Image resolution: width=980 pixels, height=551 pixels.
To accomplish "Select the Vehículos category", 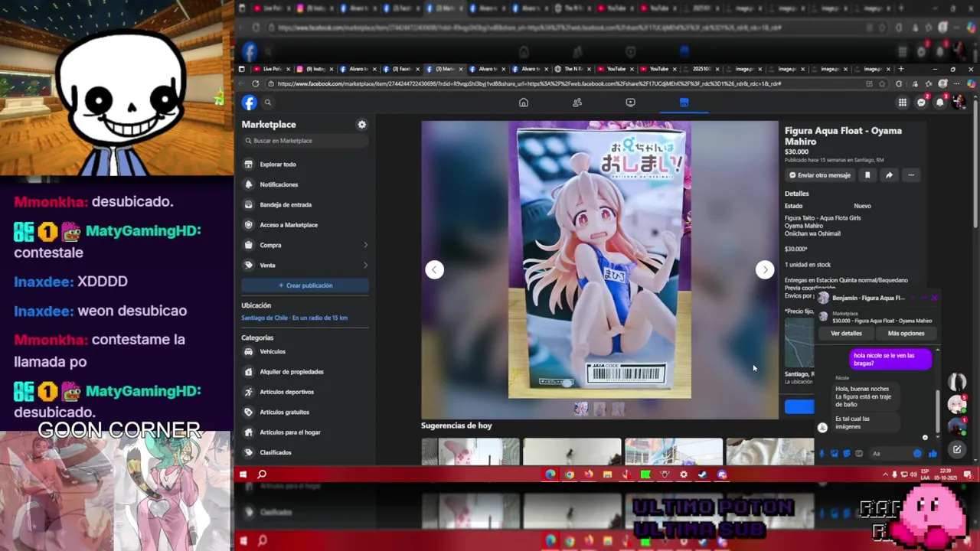I will tap(305, 351).
